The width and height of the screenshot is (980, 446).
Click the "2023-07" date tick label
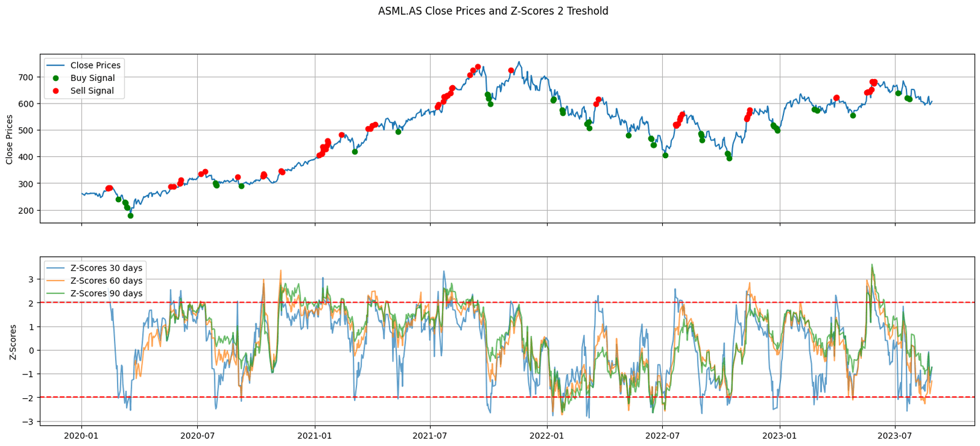pos(895,436)
